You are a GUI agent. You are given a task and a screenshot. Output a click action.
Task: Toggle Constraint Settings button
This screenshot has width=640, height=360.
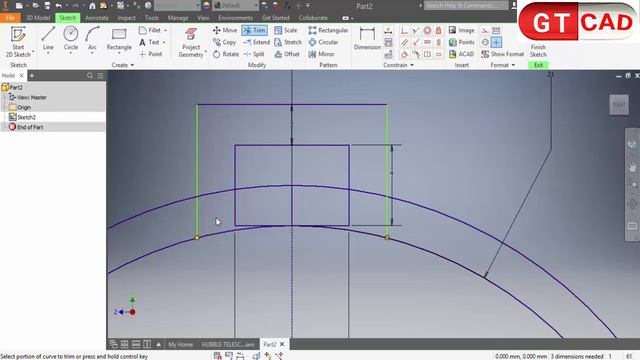[388, 54]
